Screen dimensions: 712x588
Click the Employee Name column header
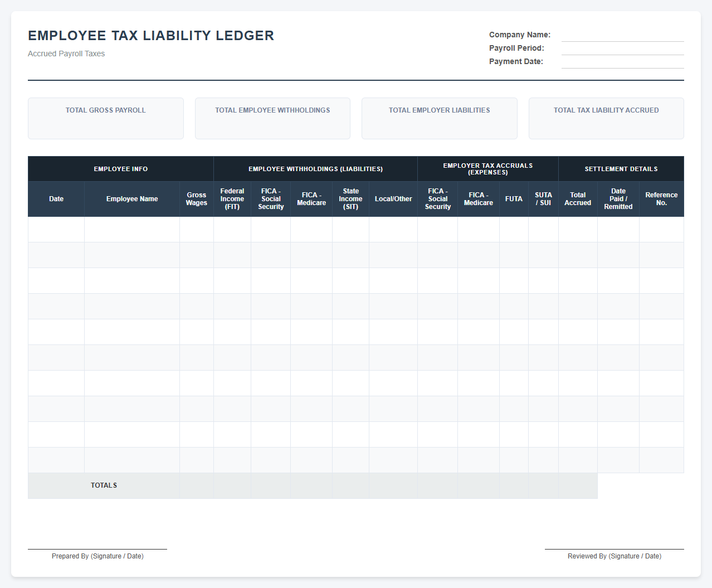[132, 199]
